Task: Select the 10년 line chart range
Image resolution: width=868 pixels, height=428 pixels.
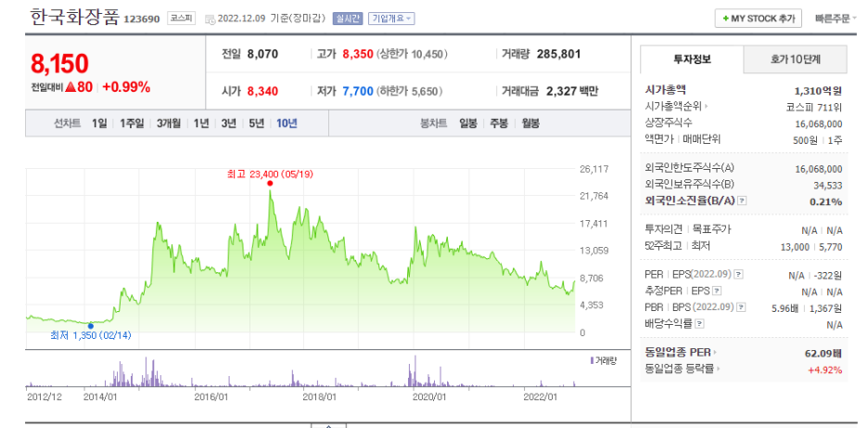Action: pyautogui.click(x=287, y=123)
